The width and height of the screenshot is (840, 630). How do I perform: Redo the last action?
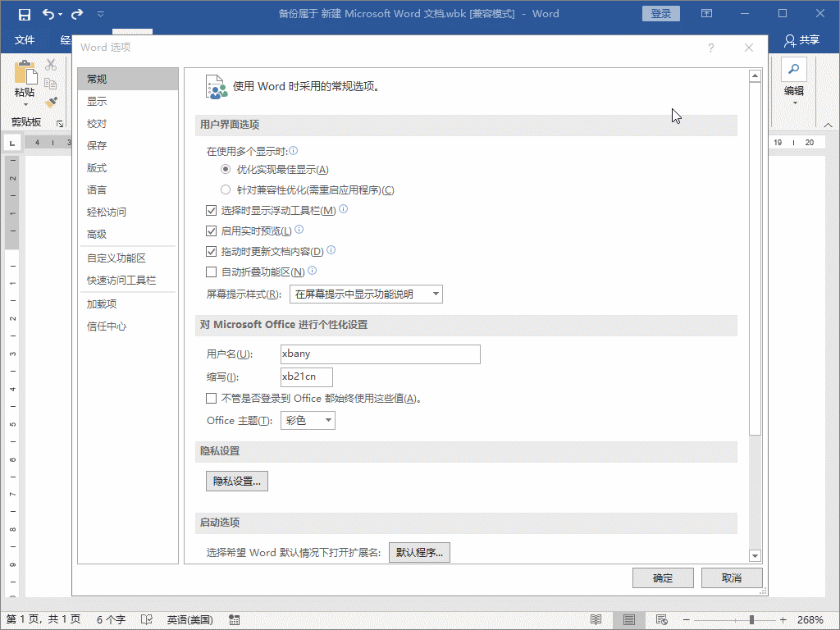coord(77,15)
